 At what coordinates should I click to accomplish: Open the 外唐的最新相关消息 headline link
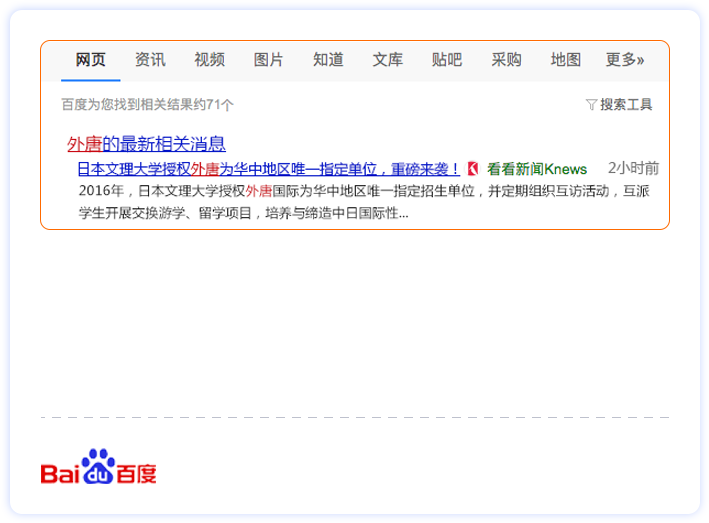[x=146, y=143]
